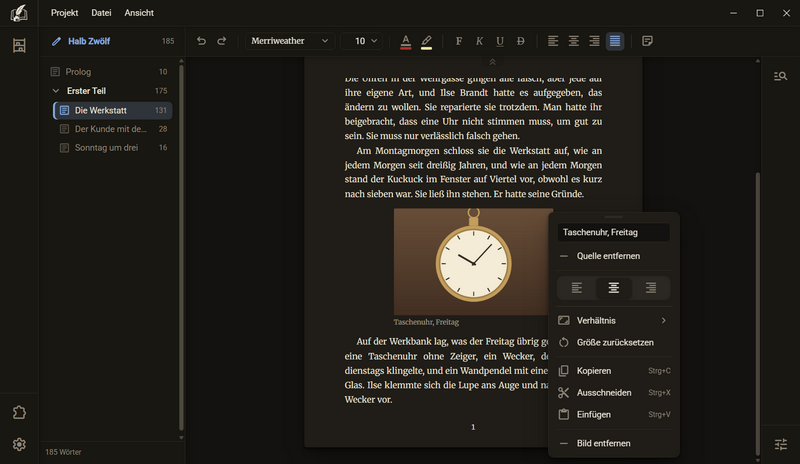Align text right in the toolbar
The height and width of the screenshot is (464, 800).
(594, 41)
